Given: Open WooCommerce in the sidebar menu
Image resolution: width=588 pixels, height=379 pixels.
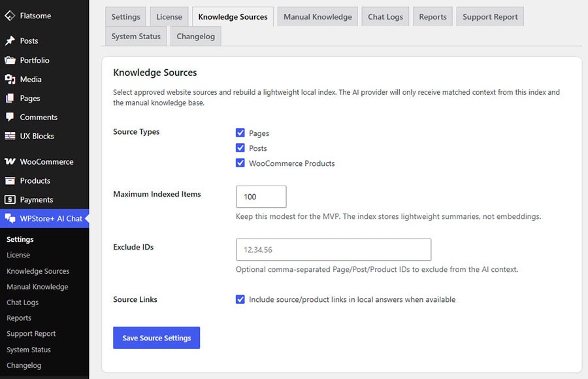Looking at the screenshot, I should point(44,162).
